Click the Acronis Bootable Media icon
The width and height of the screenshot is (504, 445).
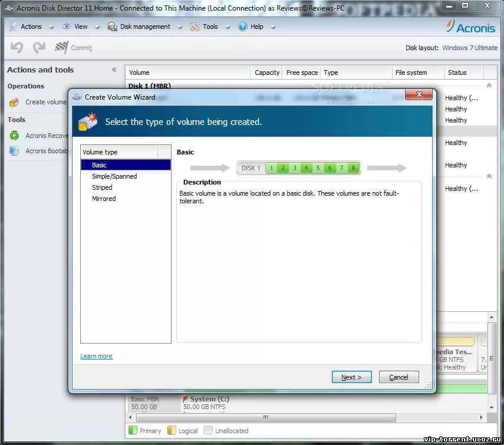point(14,151)
